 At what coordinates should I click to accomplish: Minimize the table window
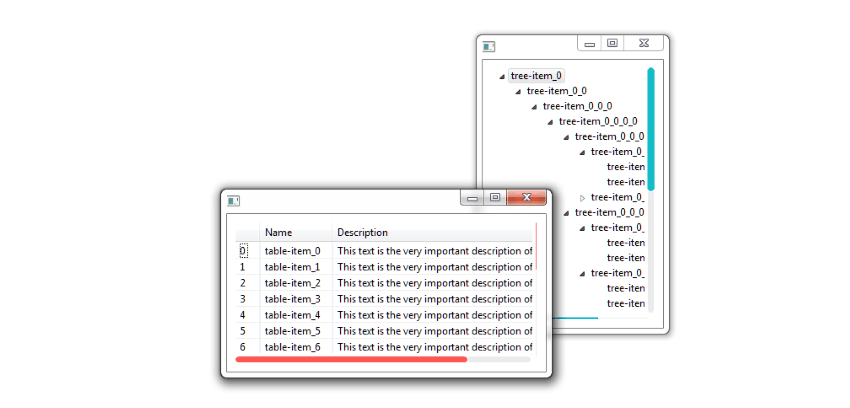point(472,198)
